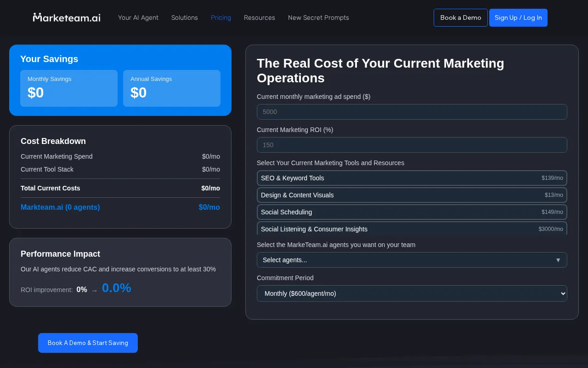Click Sign Up / Log In
Screen dimensions: 588x368
click(518, 17)
